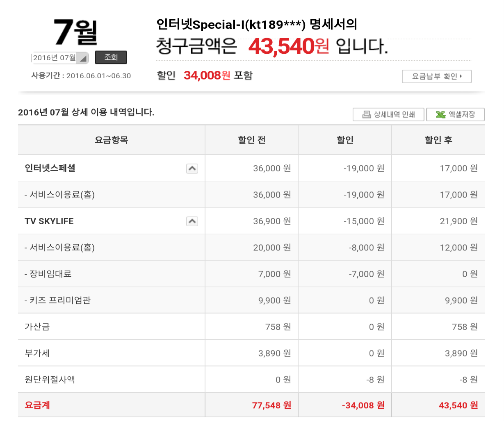Open the 2016년 07월 month dropdown

(60, 58)
